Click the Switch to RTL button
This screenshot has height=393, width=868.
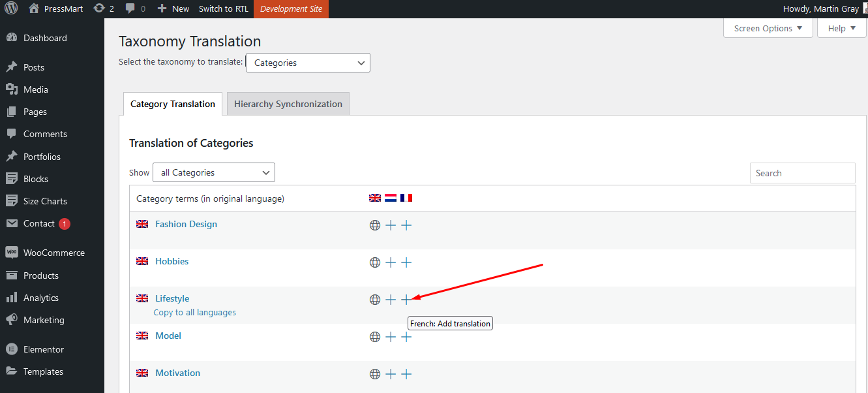point(223,8)
